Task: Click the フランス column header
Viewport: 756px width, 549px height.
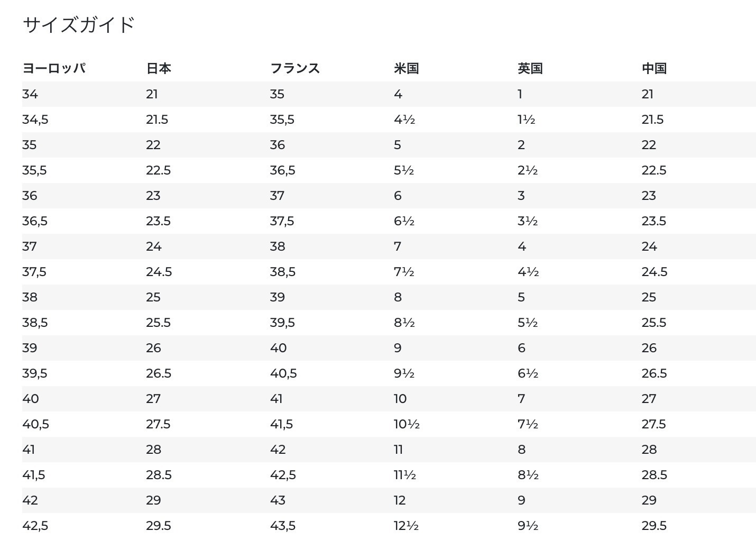Action: click(x=295, y=68)
